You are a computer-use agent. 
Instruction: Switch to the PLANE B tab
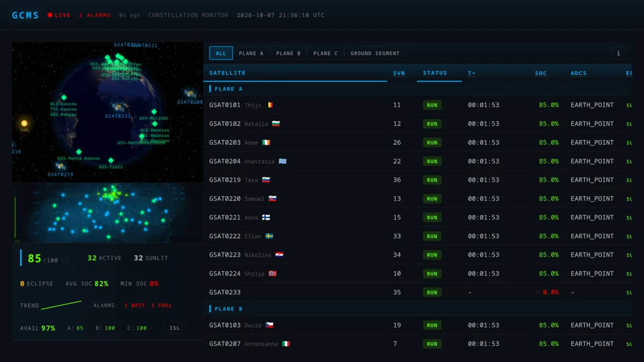[289, 53]
